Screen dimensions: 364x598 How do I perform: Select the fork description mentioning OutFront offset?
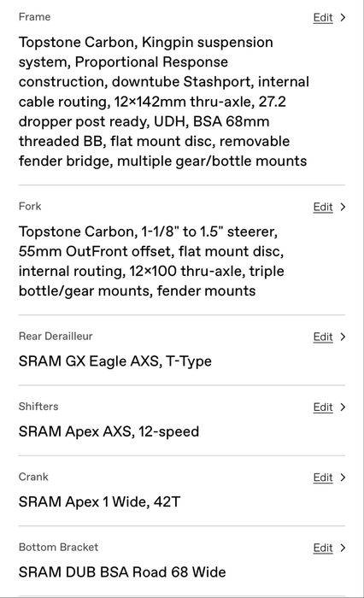tap(151, 261)
